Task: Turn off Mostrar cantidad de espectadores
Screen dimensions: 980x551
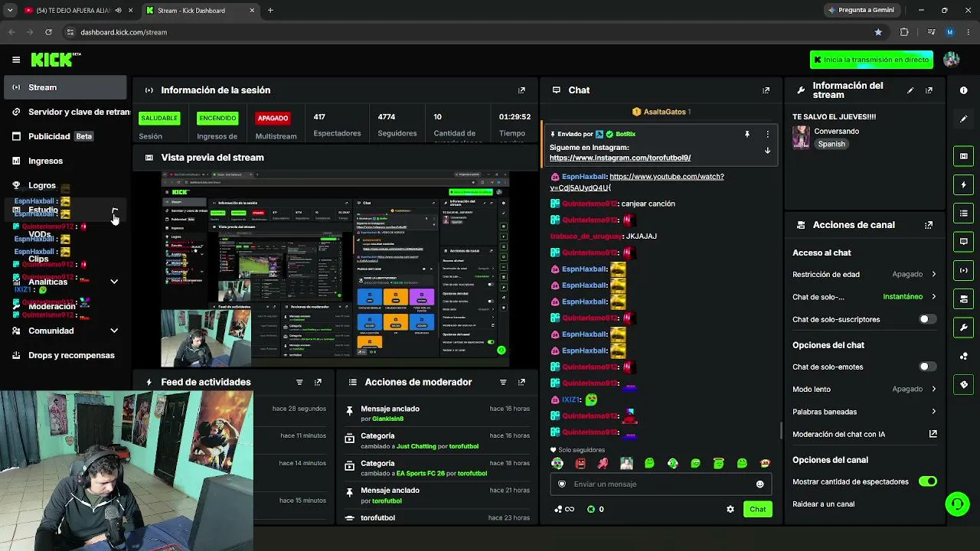Action: [x=927, y=481]
